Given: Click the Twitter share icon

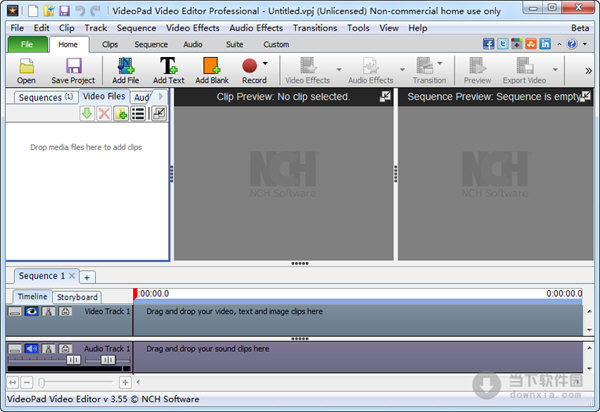Looking at the screenshot, I should pyautogui.click(x=502, y=44).
